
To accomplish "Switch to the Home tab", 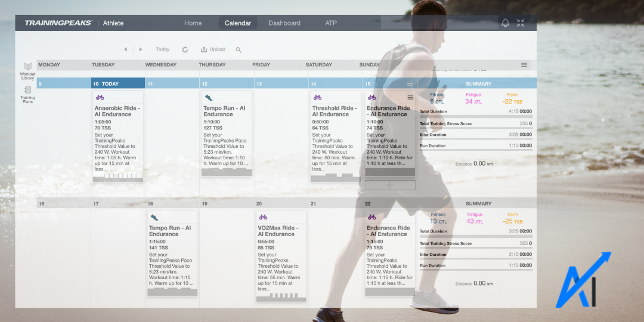I will 193,23.
